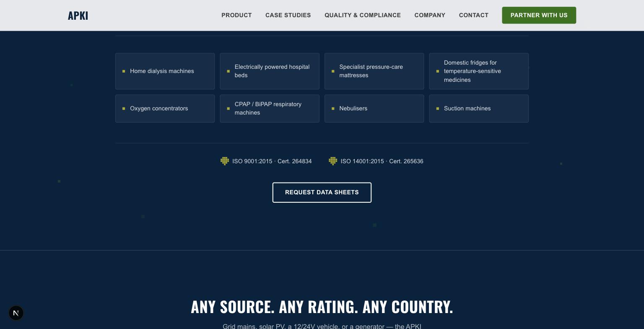Click the Any Source. Any Rating. heading
The image size is (644, 329).
[322, 307]
